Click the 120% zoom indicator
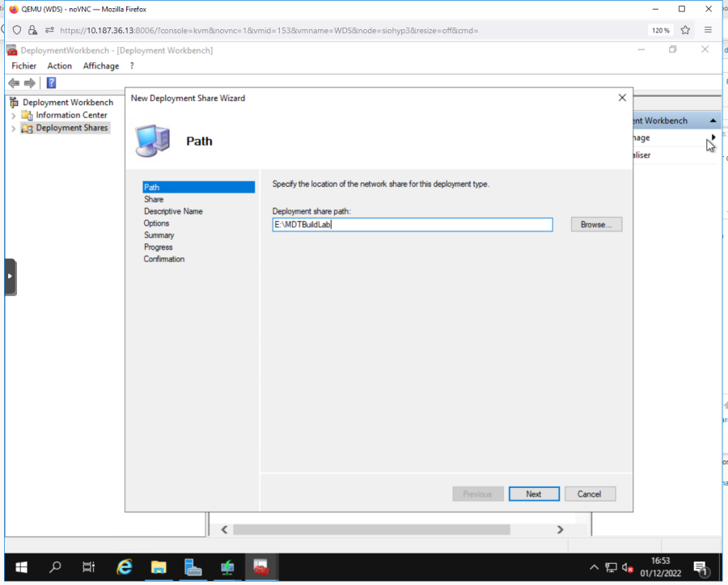Screen dimensions: 728x585 coord(661,30)
